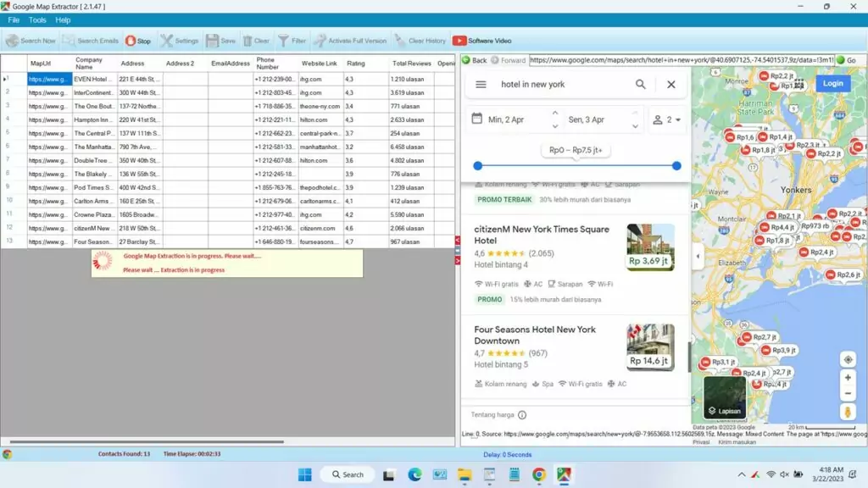Click the Clear toolbar button
This screenshot has height=488, width=868.
coord(256,41)
